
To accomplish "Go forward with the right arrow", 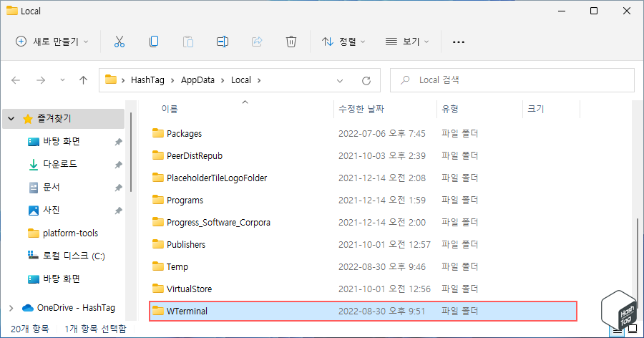I will click(x=41, y=80).
